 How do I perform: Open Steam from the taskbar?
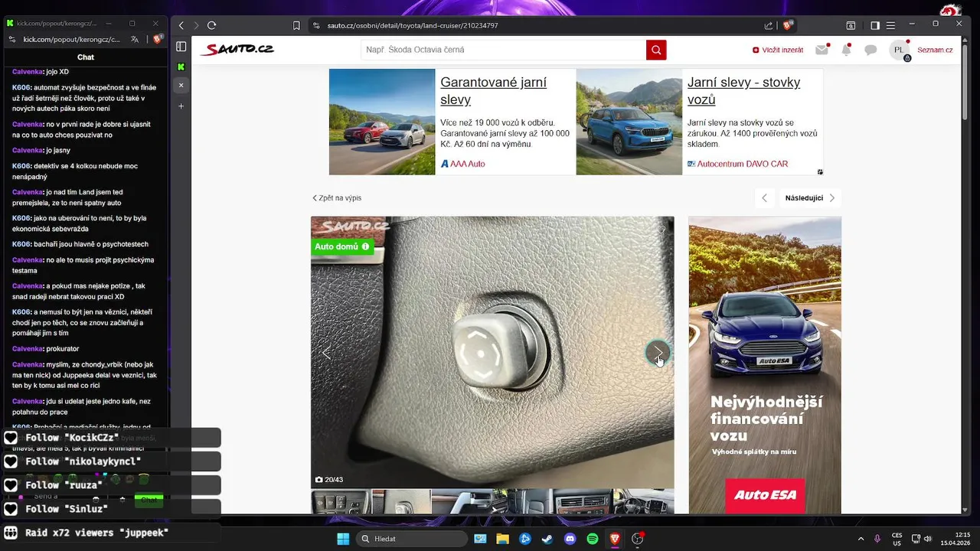pyautogui.click(x=547, y=539)
